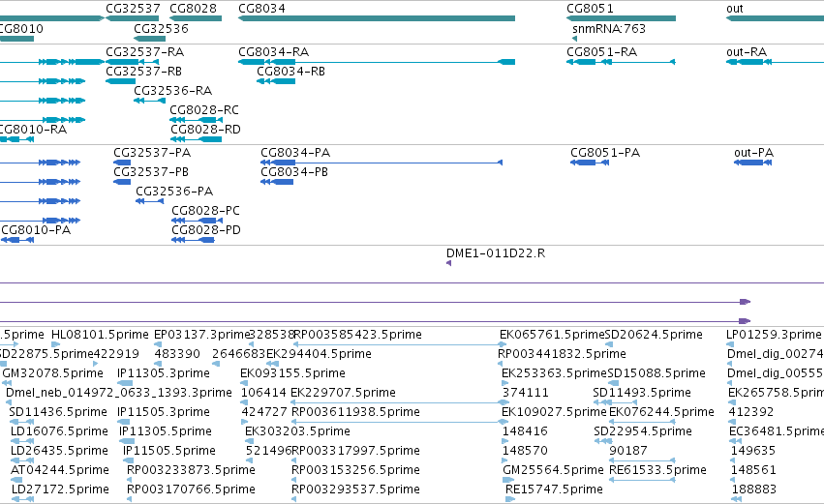The width and height of the screenshot is (824, 504).
Task: Open the CG8028 gene feature
Action: (196, 18)
